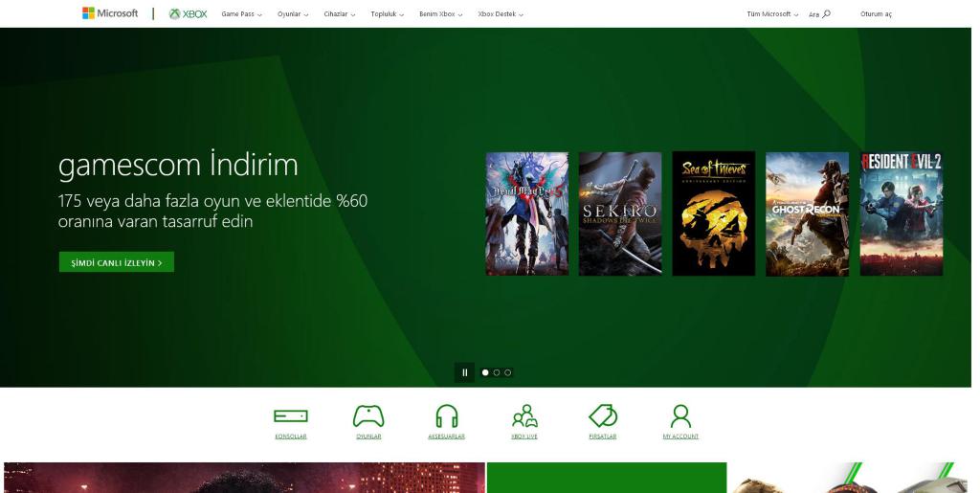Pause the hero carousel
Viewport: 980px width, 493px height.
[x=464, y=372]
